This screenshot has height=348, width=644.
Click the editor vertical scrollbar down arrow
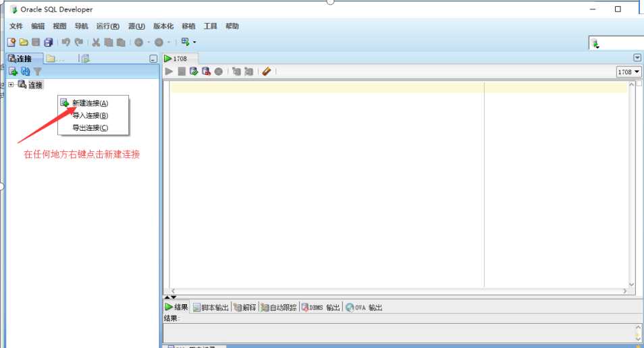point(631,284)
